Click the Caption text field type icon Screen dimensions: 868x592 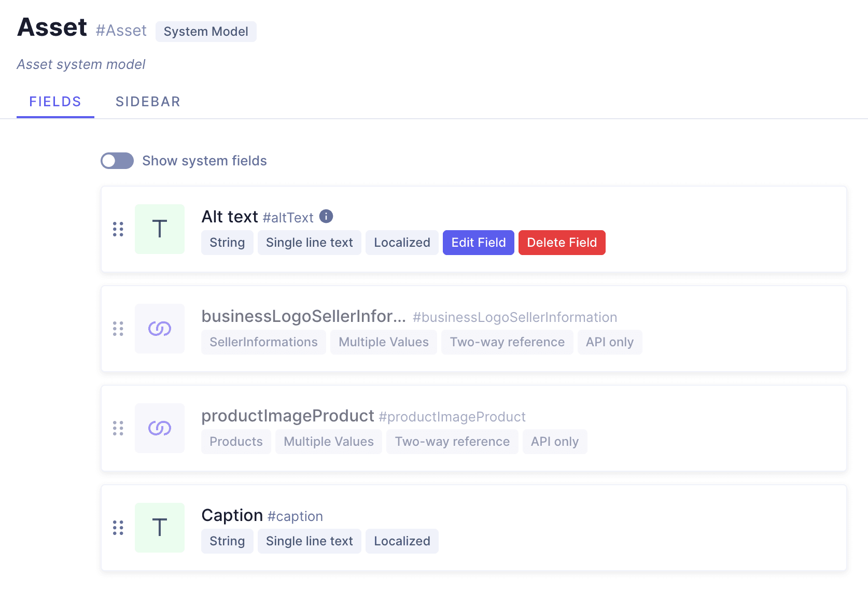(160, 528)
